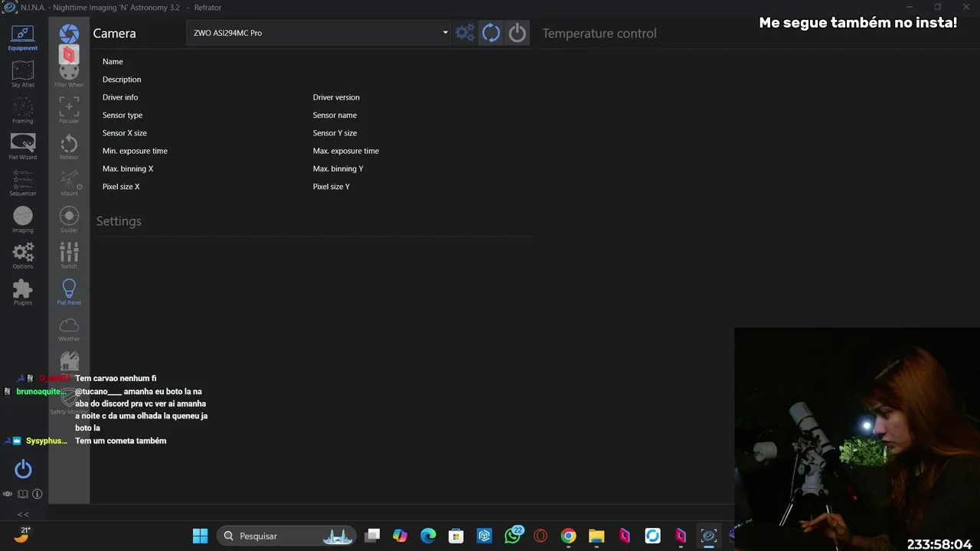The height and width of the screenshot is (551, 980).
Task: Open the Equipment section
Action: (23, 37)
